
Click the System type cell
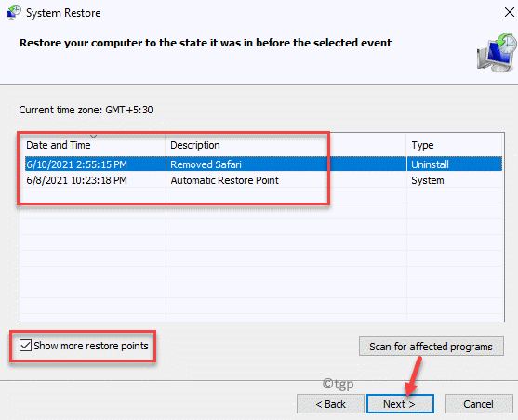point(428,180)
